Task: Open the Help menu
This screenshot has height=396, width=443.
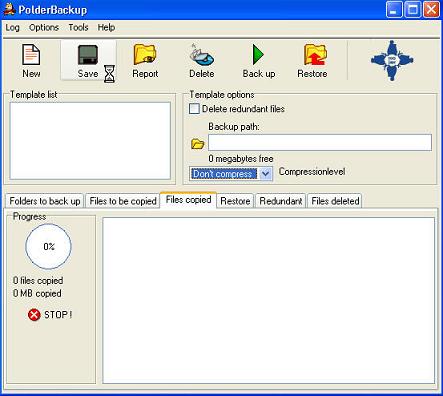Action: pos(106,27)
